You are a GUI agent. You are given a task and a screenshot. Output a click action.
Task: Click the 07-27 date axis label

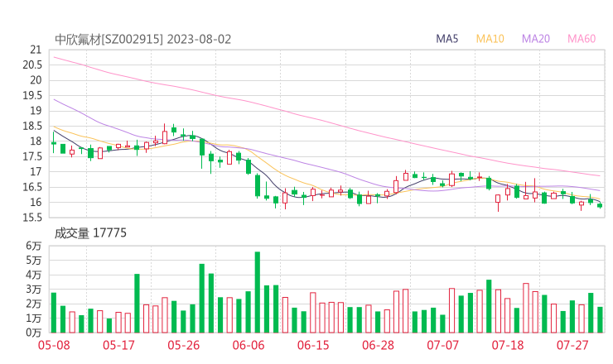click(x=572, y=345)
